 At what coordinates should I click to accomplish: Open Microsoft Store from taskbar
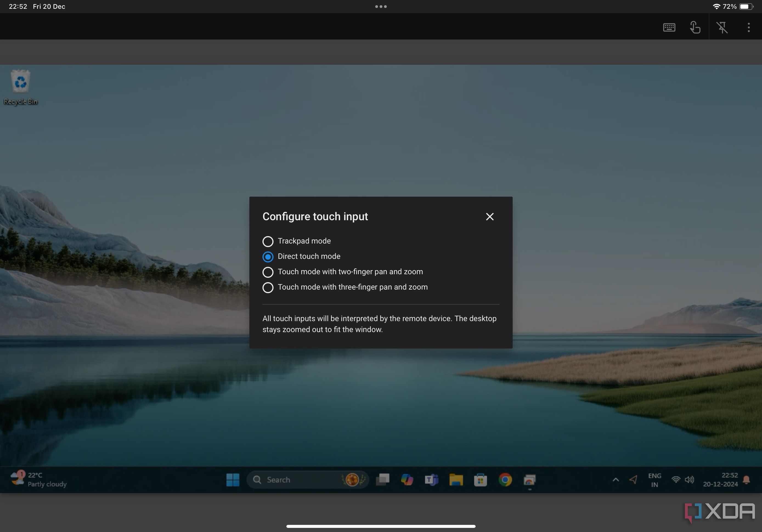tap(480, 479)
